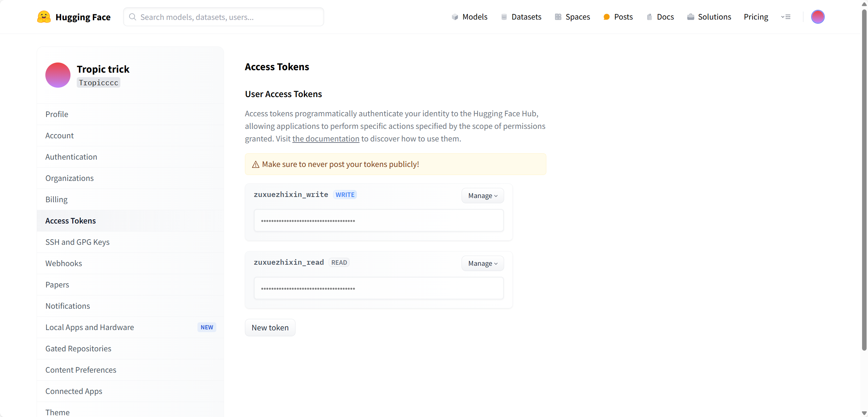Viewport: 868px width, 417px height.
Task: Go to SSH and GPG Keys settings
Action: (x=77, y=242)
